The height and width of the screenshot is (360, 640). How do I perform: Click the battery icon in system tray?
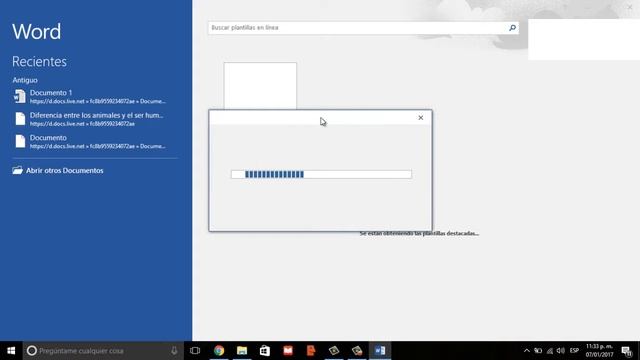click(x=538, y=351)
